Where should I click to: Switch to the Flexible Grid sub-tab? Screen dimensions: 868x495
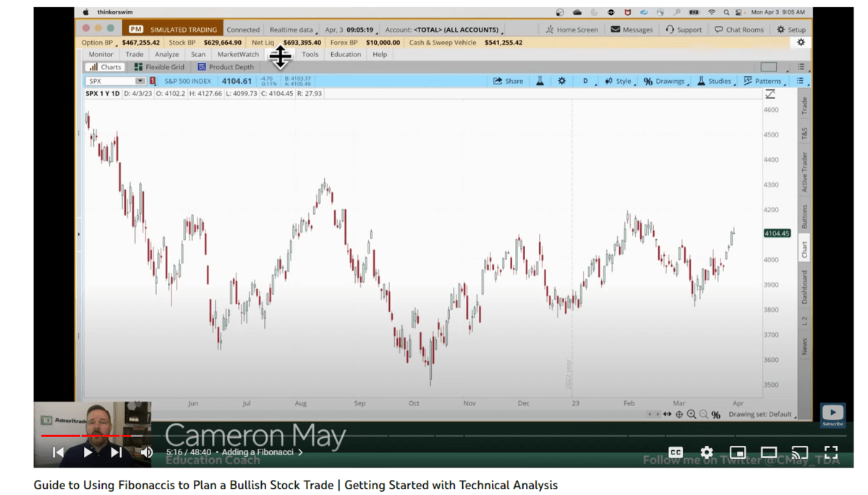click(159, 67)
